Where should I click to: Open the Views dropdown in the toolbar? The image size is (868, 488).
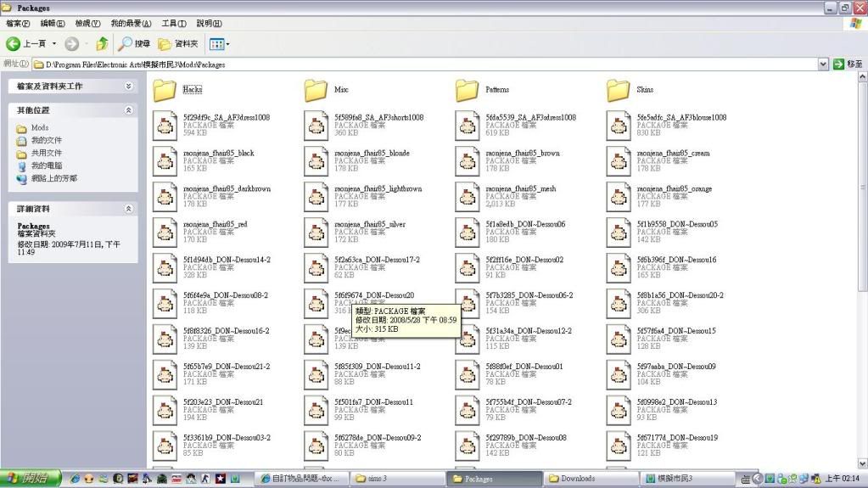219,43
